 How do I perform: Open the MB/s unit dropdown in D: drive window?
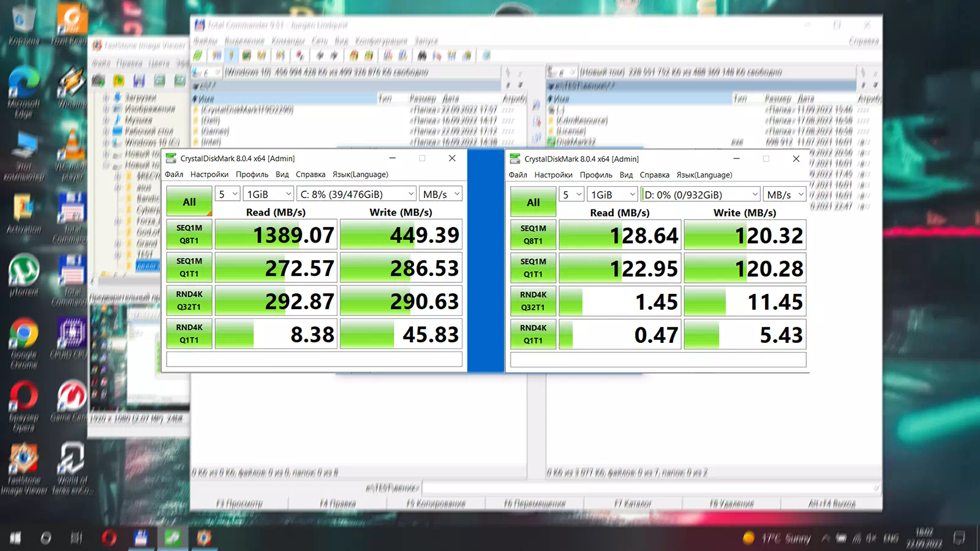click(785, 195)
